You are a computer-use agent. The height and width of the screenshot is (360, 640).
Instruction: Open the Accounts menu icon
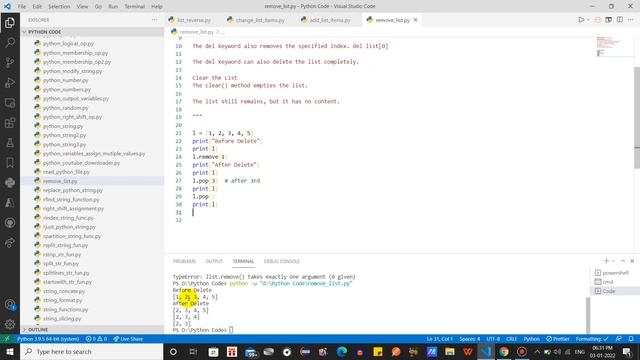coord(10,304)
